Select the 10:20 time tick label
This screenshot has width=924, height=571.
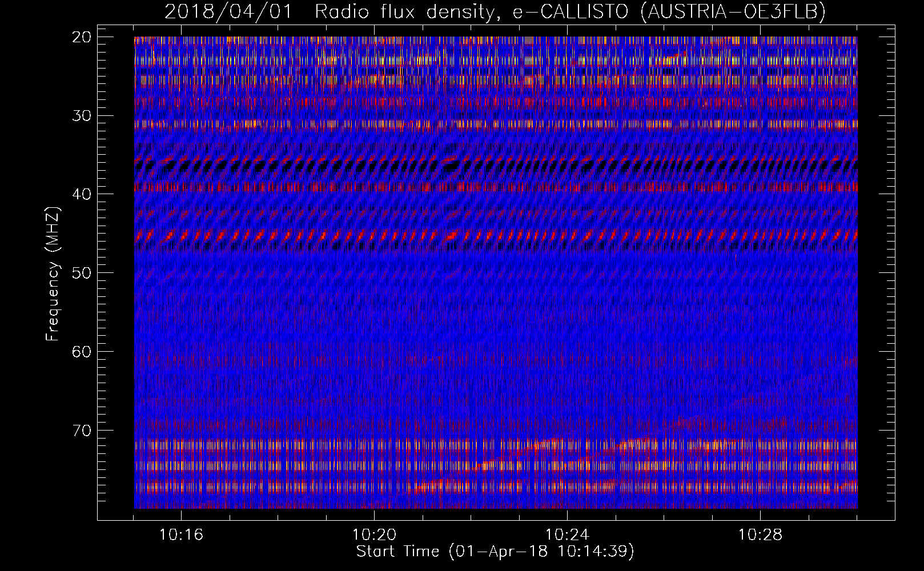[374, 535]
